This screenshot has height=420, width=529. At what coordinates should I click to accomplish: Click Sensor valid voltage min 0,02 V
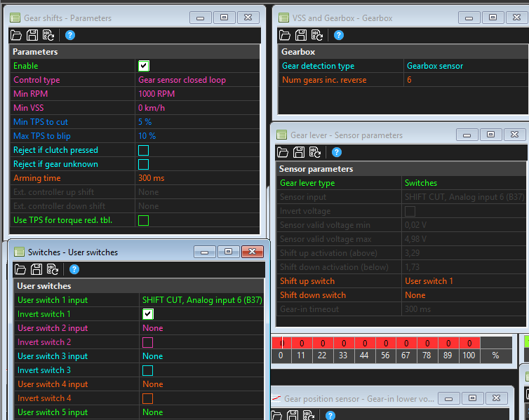(x=464, y=225)
